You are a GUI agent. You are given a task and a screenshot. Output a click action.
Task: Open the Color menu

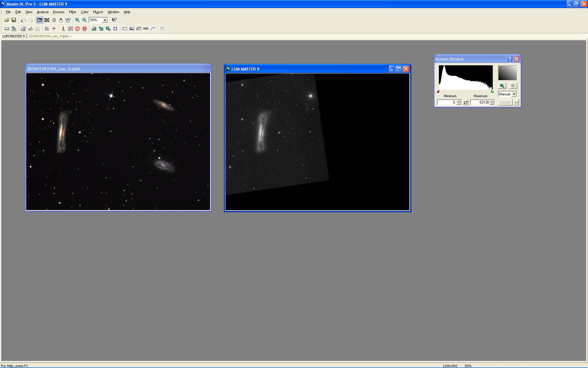85,12
